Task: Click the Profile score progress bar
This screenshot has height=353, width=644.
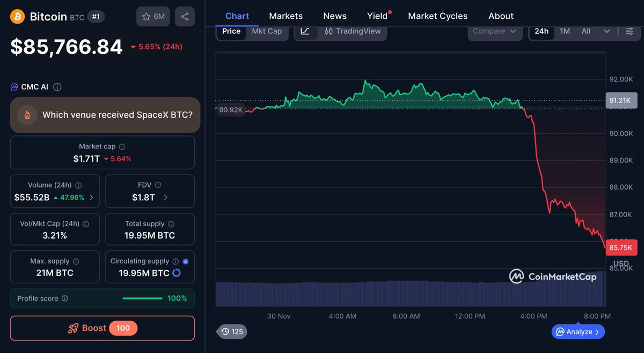Action: click(x=142, y=299)
